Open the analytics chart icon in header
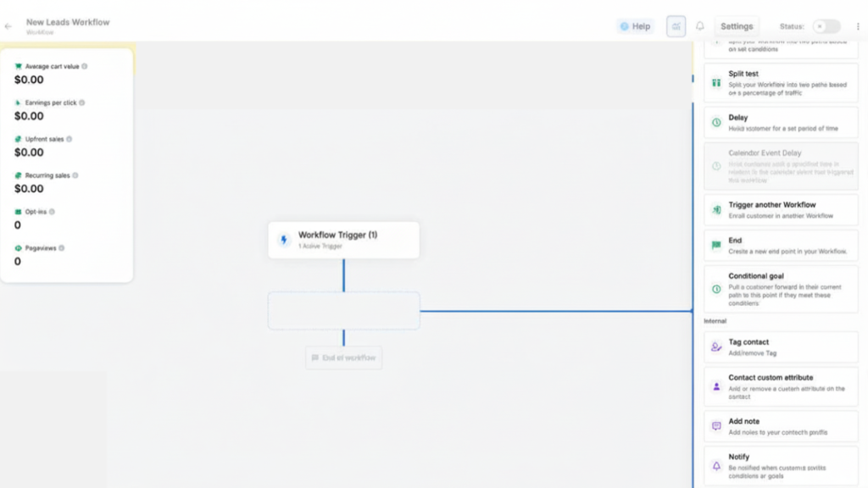Image resolution: width=868 pixels, height=488 pixels. [676, 26]
